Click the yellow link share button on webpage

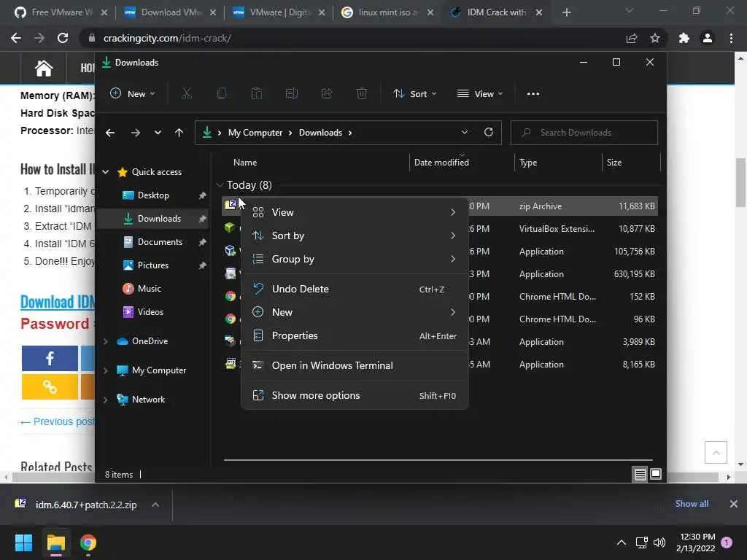(50, 386)
